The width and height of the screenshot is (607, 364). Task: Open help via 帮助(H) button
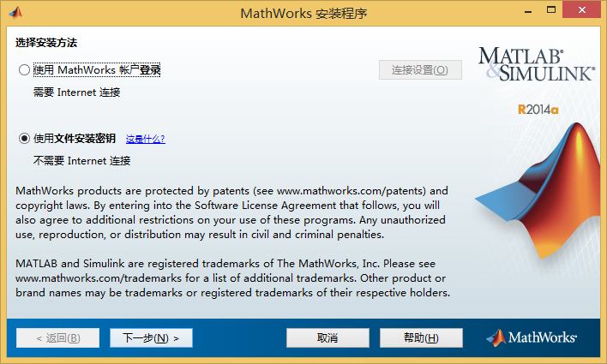click(x=421, y=338)
